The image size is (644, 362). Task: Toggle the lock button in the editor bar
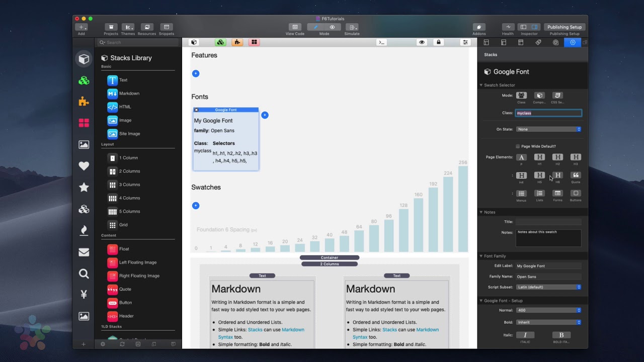(x=439, y=42)
